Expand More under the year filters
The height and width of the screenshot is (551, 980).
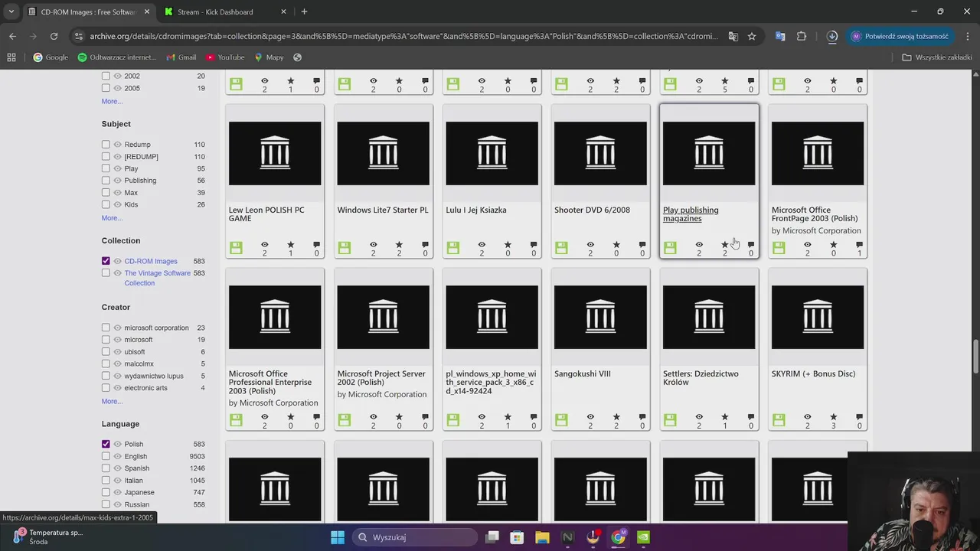click(x=112, y=101)
